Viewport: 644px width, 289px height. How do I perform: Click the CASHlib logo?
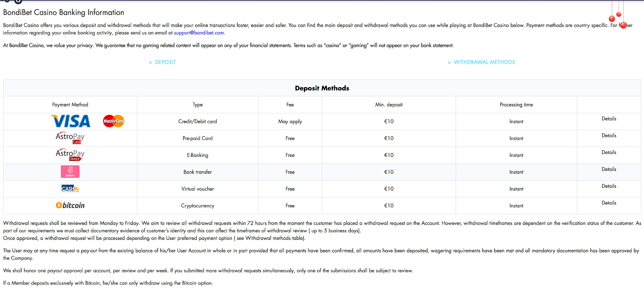point(70,189)
